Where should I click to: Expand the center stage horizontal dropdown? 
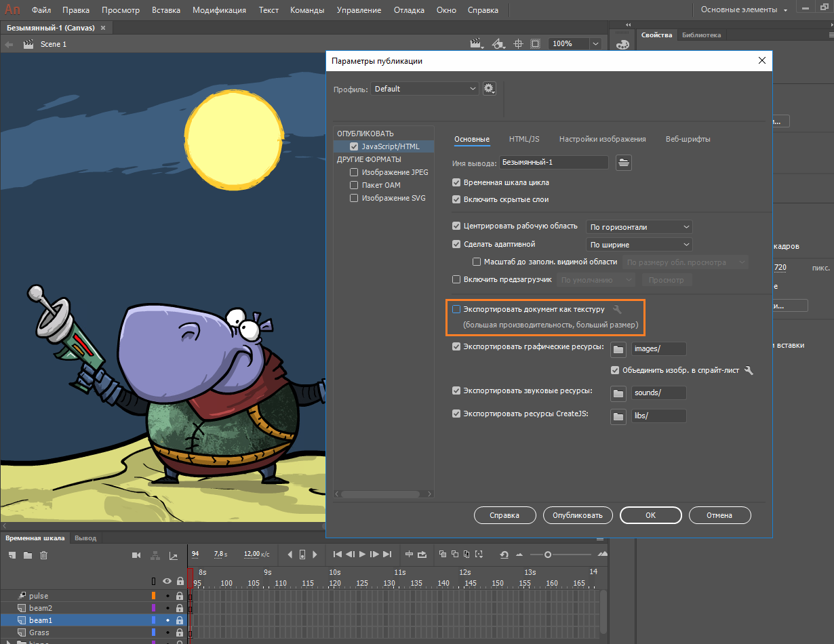click(x=639, y=227)
